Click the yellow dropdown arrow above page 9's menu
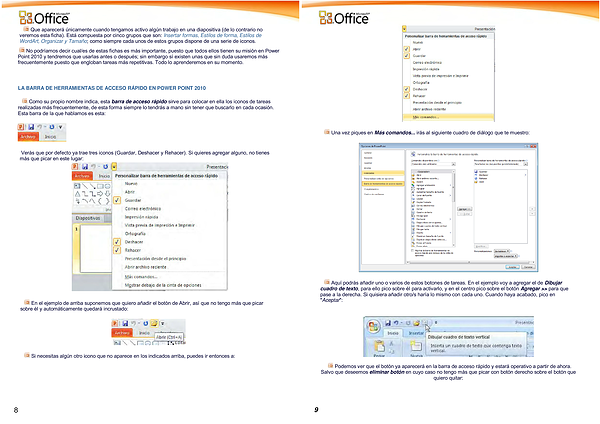 pos(404,29)
